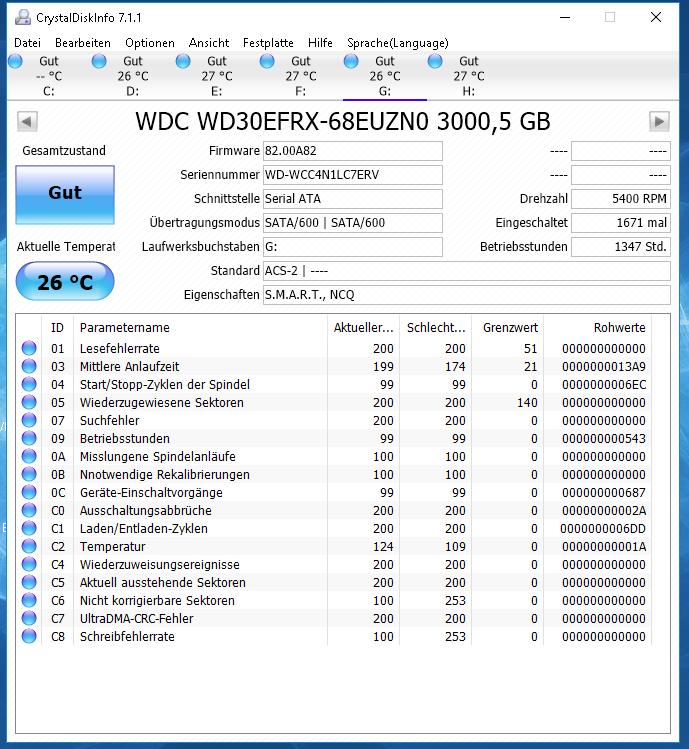
Task: Click the 26 °C temperature button
Action: pos(65,281)
